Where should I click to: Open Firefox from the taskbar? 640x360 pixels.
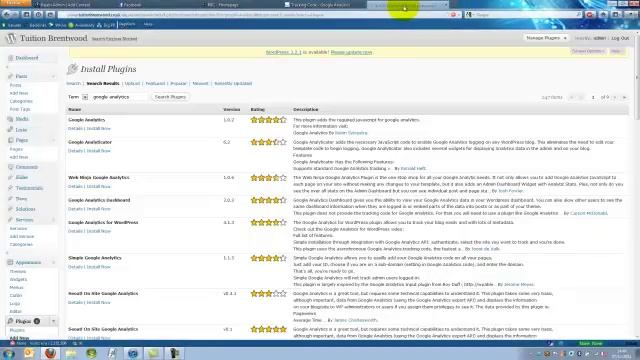point(50,353)
